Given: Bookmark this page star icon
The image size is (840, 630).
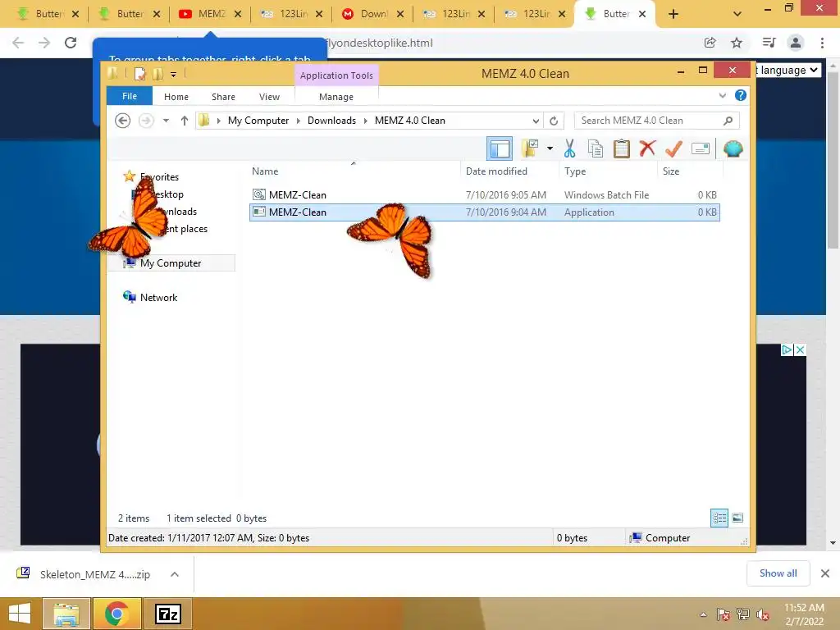Looking at the screenshot, I should point(737,43).
